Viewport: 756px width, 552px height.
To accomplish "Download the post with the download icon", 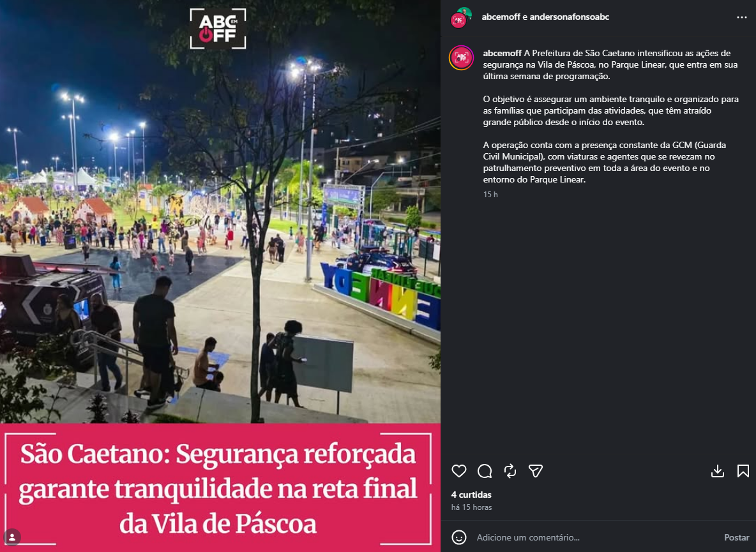I will (x=718, y=470).
